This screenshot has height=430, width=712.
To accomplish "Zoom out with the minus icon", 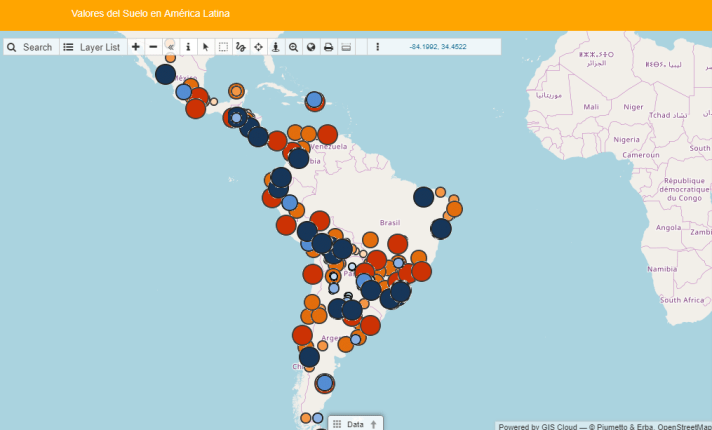I will 153,47.
